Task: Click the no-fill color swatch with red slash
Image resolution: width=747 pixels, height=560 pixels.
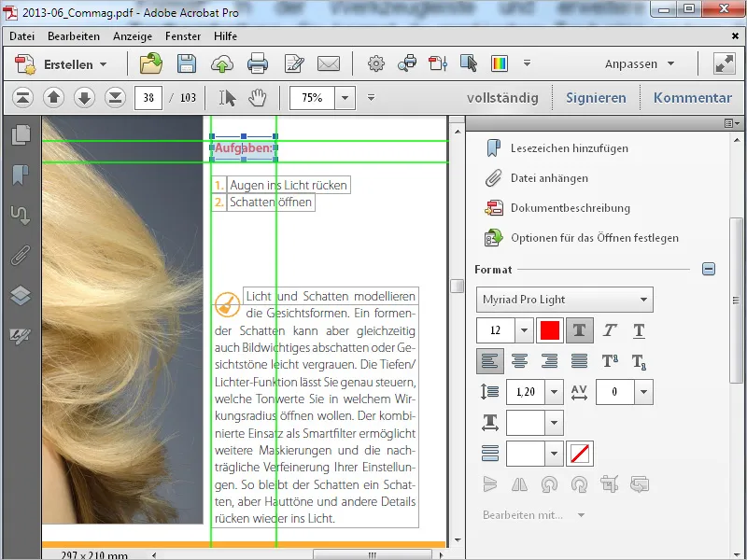Action: tap(580, 454)
